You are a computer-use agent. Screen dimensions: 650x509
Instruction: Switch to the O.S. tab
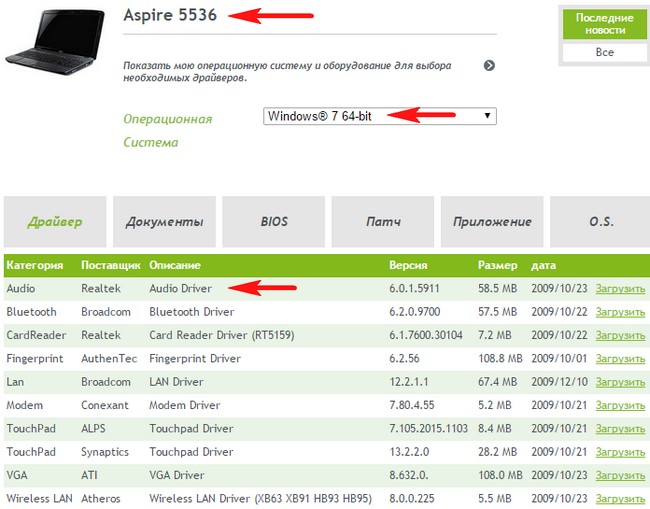click(x=601, y=221)
